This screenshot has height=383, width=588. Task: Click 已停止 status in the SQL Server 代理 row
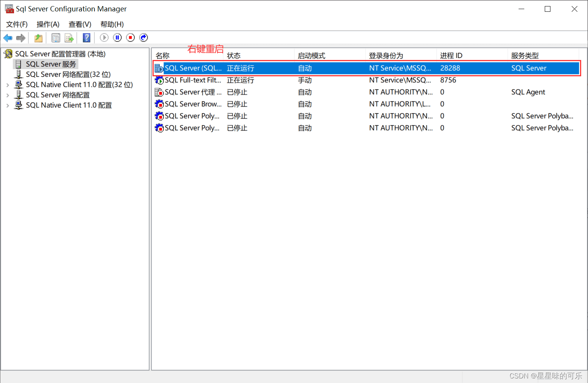coord(237,92)
